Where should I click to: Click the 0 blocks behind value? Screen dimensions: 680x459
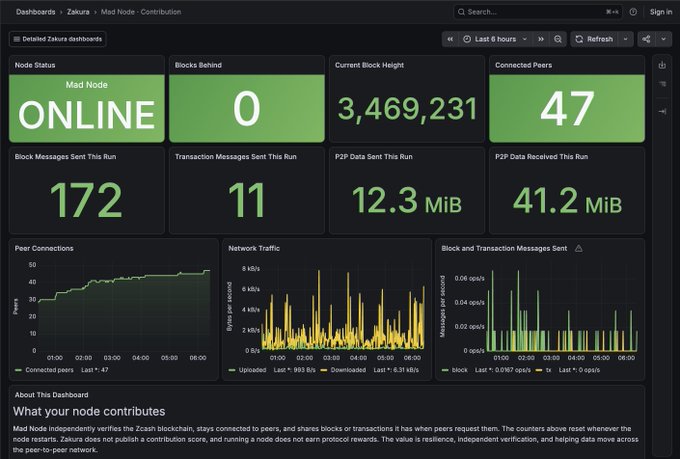pos(247,109)
